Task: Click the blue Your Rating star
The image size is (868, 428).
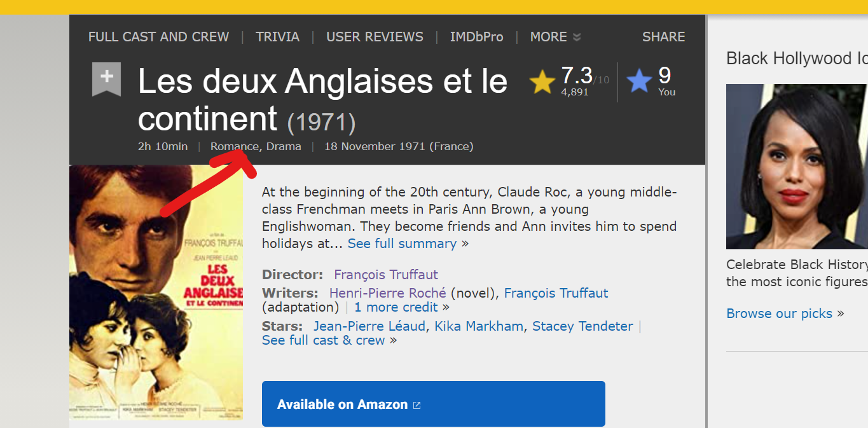Action: click(x=639, y=81)
